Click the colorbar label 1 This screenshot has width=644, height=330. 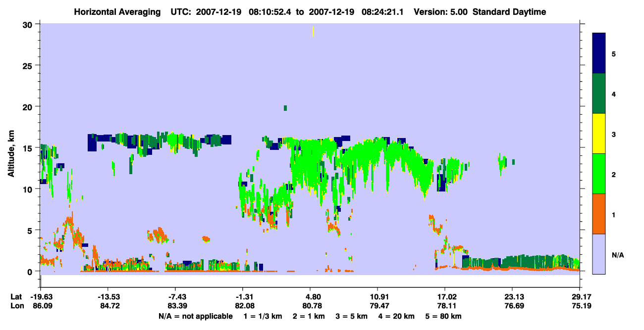click(614, 214)
